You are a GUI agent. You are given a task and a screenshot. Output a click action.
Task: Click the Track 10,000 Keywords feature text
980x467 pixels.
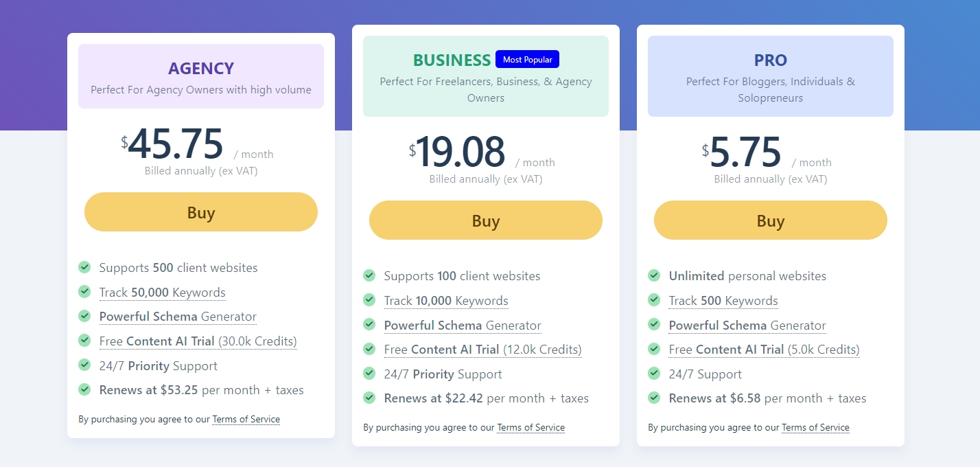pos(446,301)
